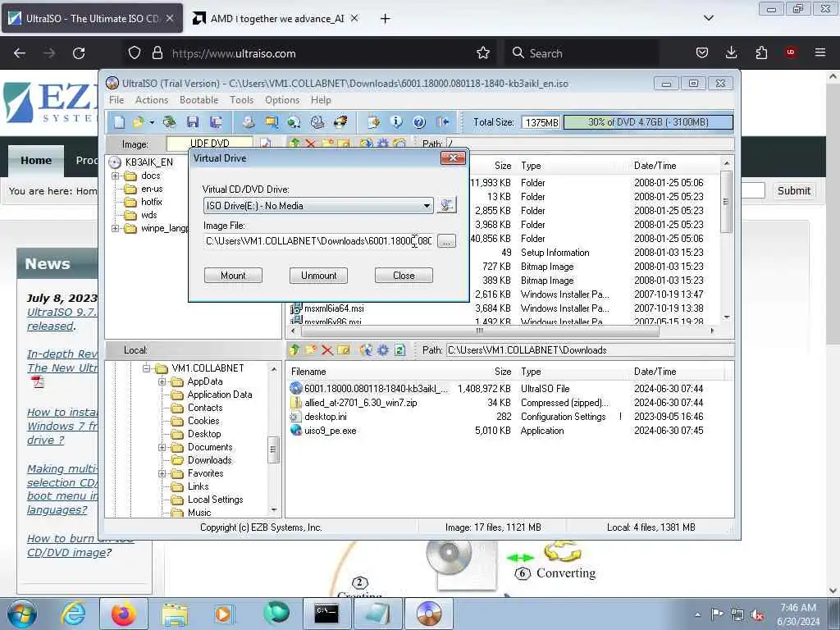Open the Virtual CD/DVD Drive combo box
Viewport: 840px width, 630px height.
point(318,206)
